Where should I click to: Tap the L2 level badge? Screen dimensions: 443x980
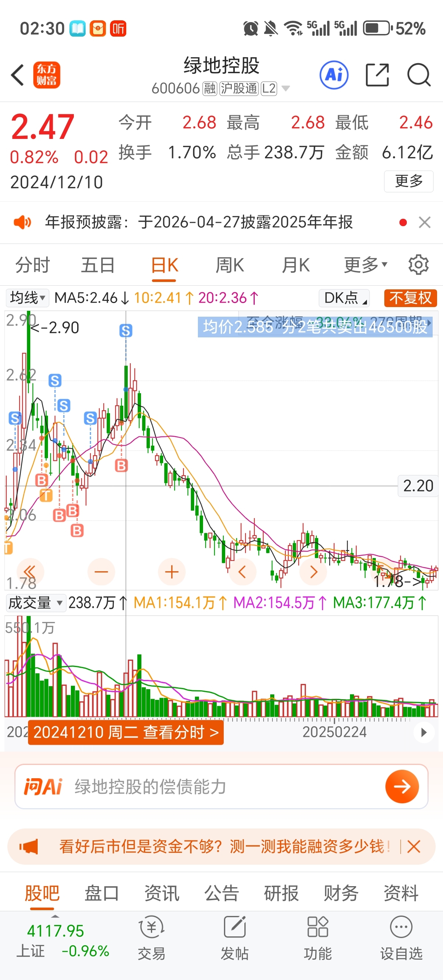(x=269, y=89)
